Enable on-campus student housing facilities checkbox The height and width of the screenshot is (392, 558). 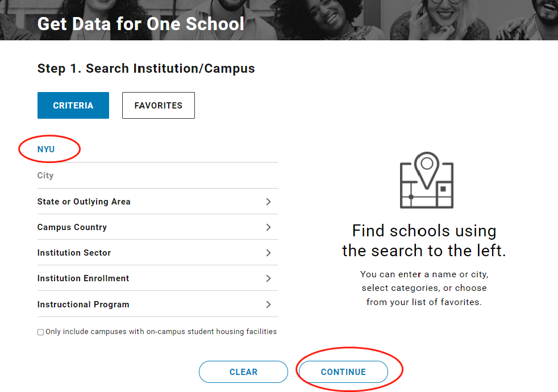point(40,332)
